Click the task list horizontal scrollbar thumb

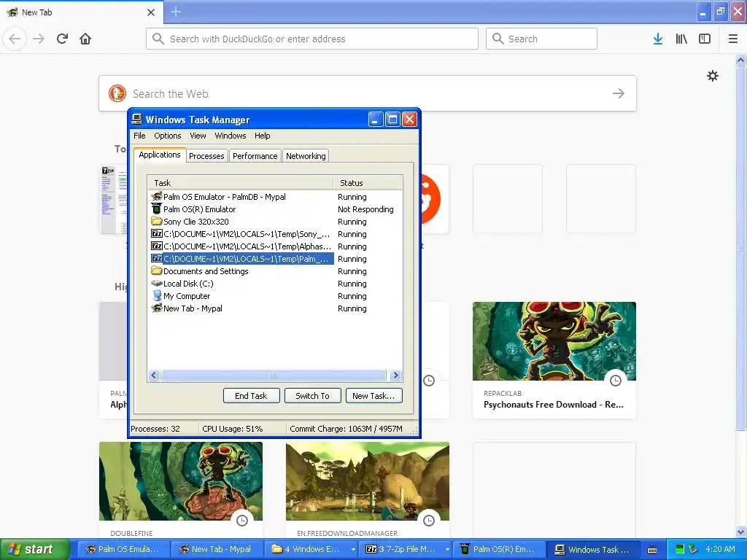point(274,376)
